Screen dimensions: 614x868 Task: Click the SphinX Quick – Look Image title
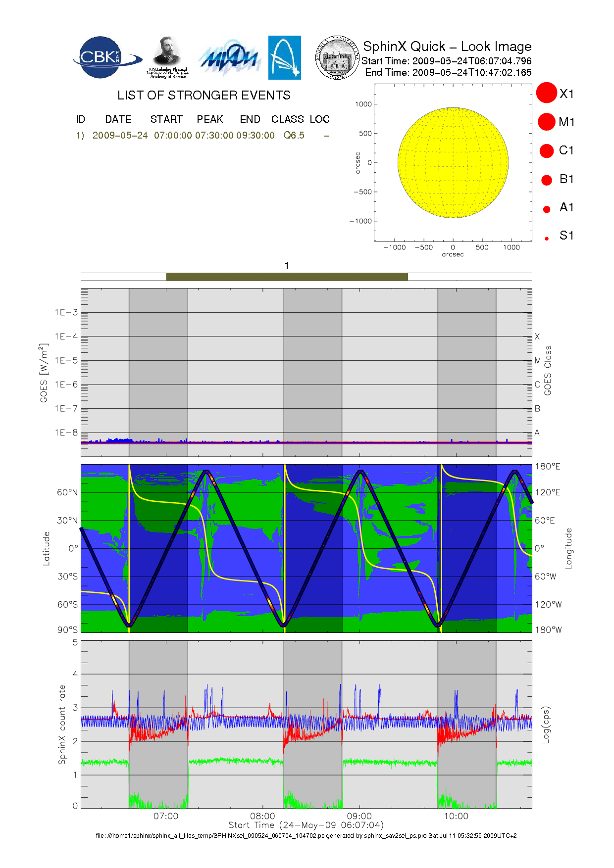tap(447, 47)
